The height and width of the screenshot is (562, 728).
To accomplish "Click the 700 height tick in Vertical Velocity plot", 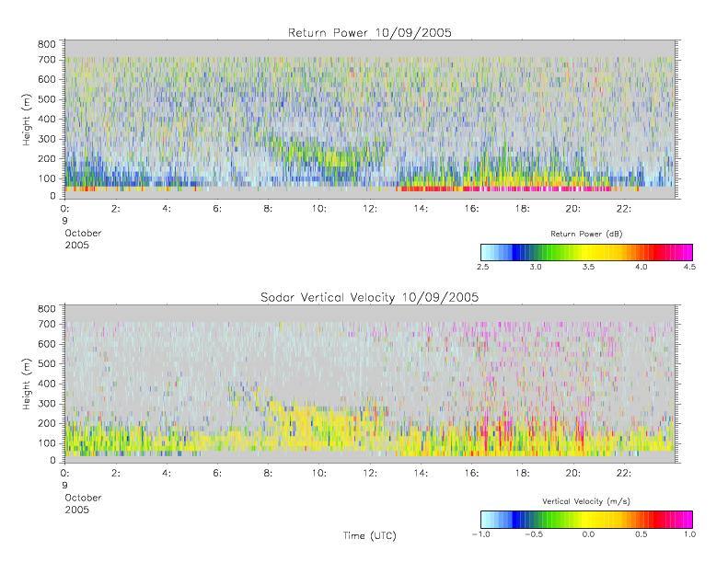I will (46, 324).
